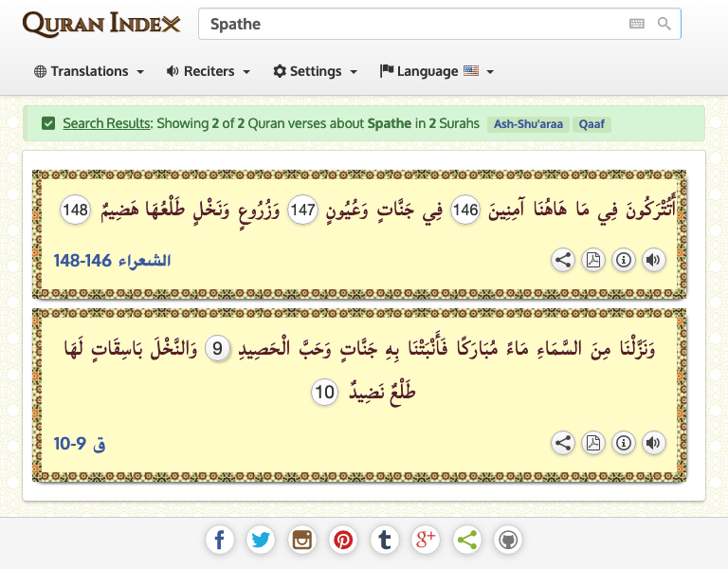Open the virtual keyboard icon in search box
This screenshot has height=569, width=728.
point(637,24)
